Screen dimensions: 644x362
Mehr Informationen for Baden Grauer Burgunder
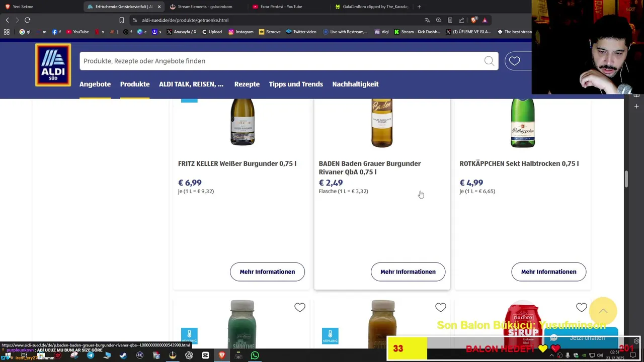coord(408,271)
